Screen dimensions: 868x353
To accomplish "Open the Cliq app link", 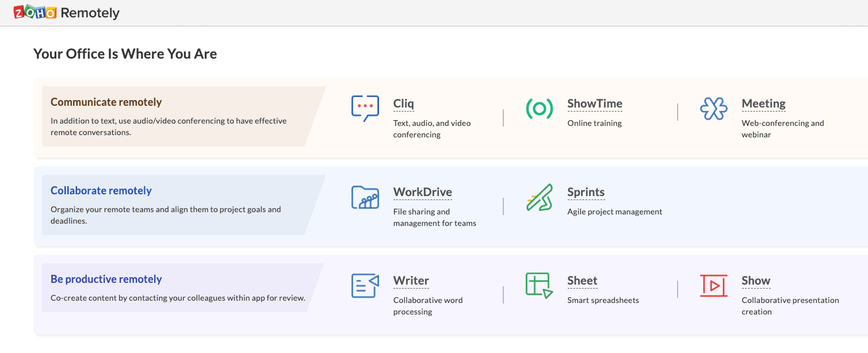I will [404, 104].
